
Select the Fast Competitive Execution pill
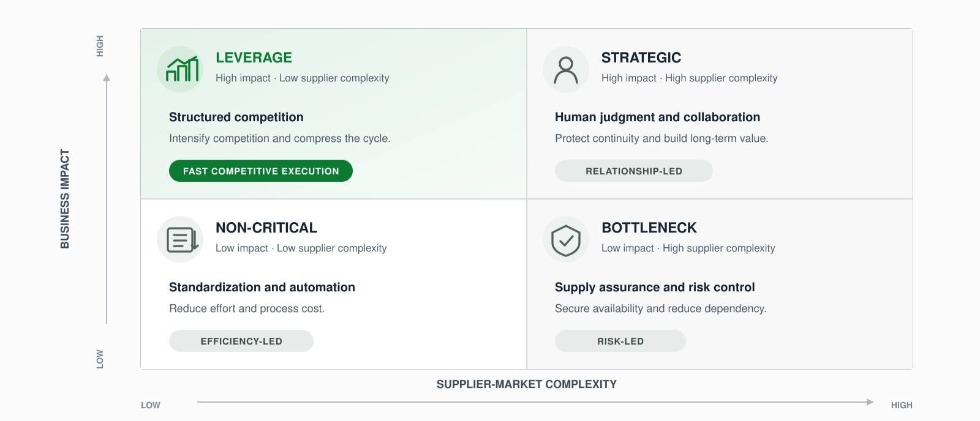(x=261, y=171)
